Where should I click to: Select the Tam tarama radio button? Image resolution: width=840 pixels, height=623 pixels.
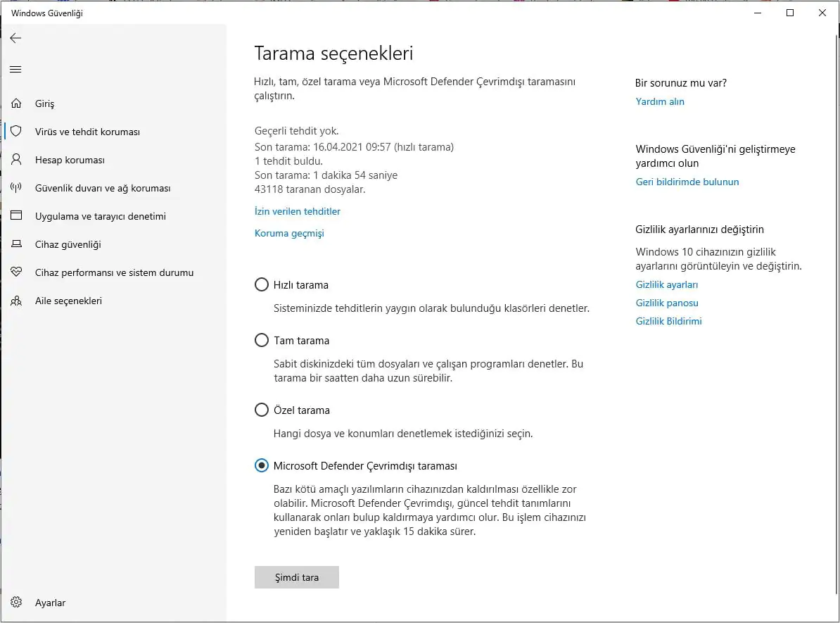click(262, 341)
